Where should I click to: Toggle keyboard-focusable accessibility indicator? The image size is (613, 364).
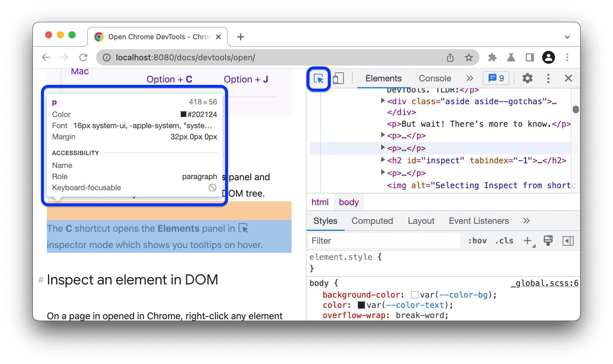point(213,187)
